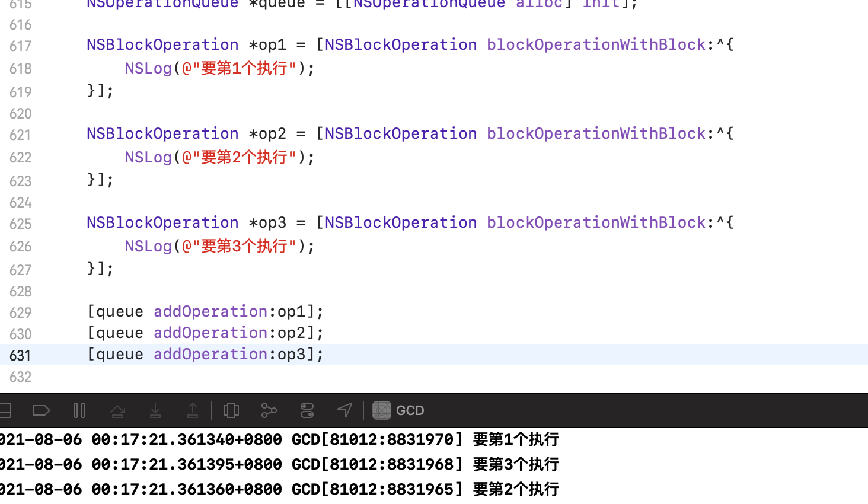Click the Simulate Location arrow icon

pyautogui.click(x=344, y=410)
